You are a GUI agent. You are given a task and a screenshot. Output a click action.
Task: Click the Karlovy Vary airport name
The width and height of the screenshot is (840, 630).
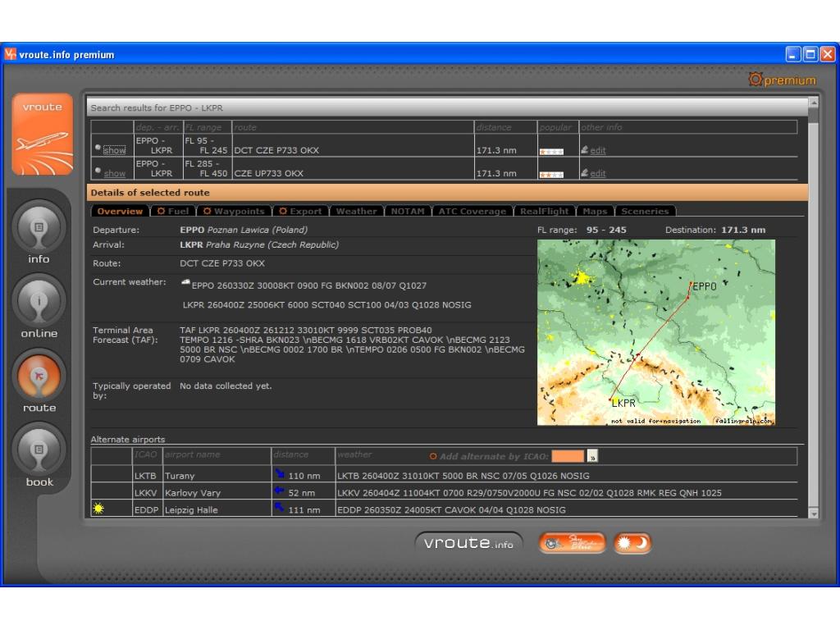[x=193, y=493]
